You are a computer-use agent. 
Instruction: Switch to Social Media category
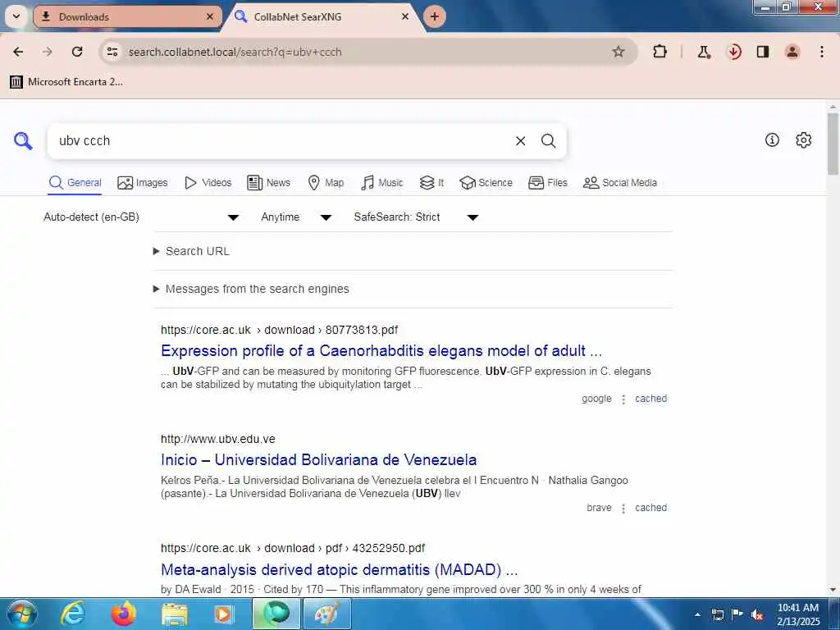click(620, 183)
